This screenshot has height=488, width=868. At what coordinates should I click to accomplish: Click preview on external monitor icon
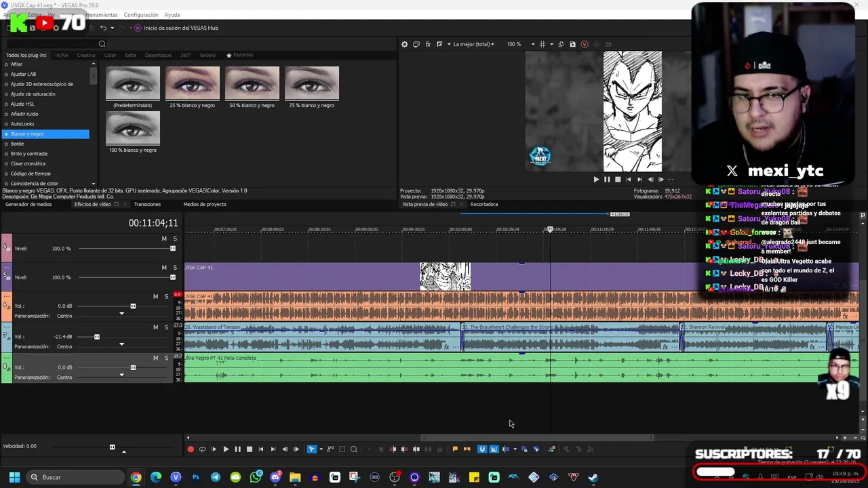(416, 44)
